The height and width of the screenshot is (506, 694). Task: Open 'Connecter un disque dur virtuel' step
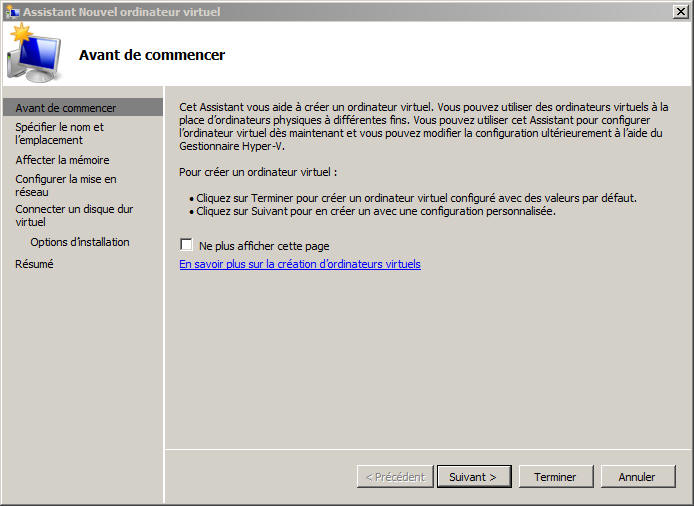coord(74,215)
